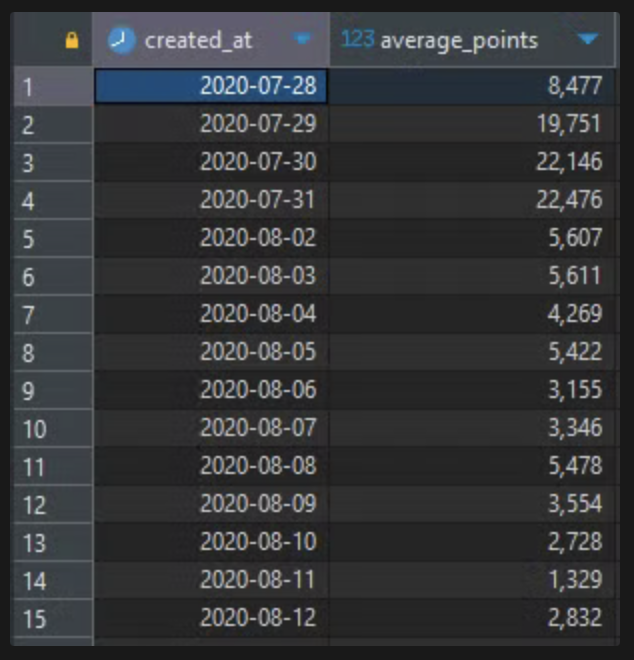Click the date cell 2020-08-04
This screenshot has width=634, height=660.
(x=211, y=314)
